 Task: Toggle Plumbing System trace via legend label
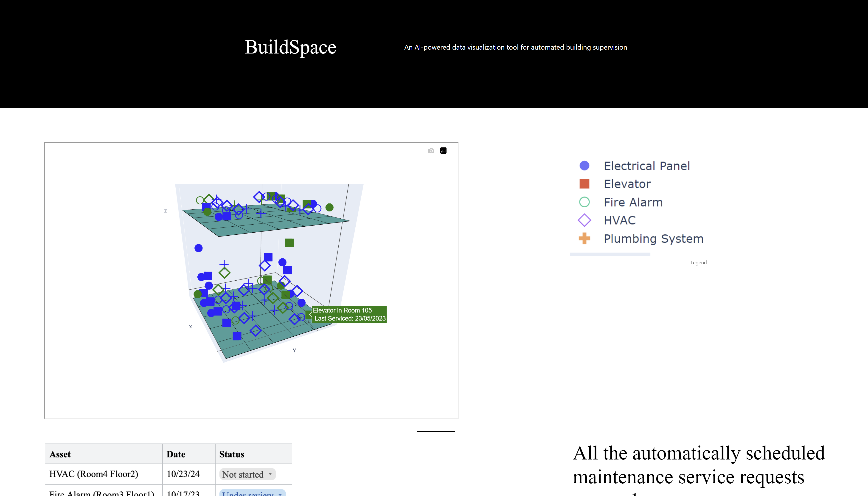click(x=654, y=238)
